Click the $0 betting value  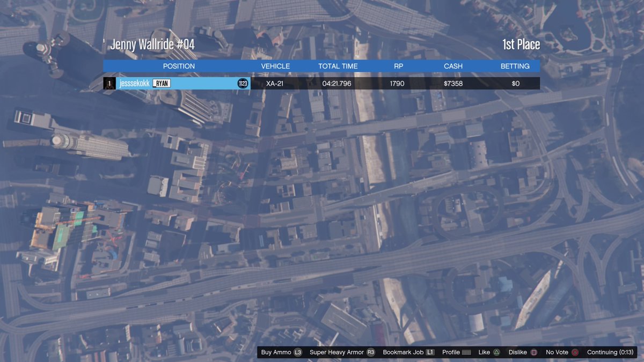[x=516, y=84]
